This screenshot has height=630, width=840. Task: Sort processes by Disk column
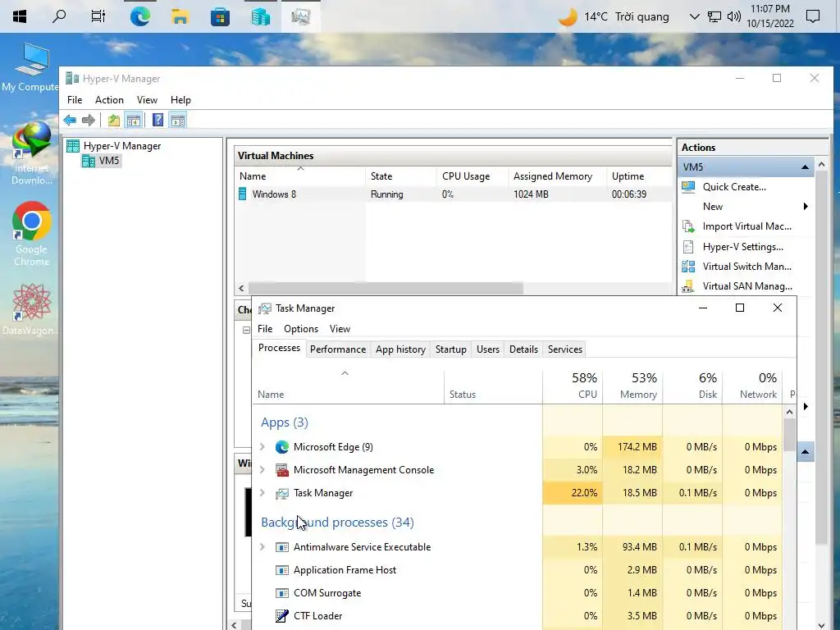tap(692, 386)
